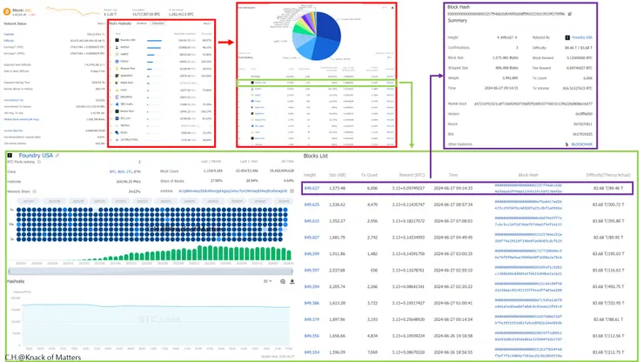Viewport: 644px width, 362px height.
Task: Click Foundry USA title link on pool page
Action: click(x=36, y=155)
